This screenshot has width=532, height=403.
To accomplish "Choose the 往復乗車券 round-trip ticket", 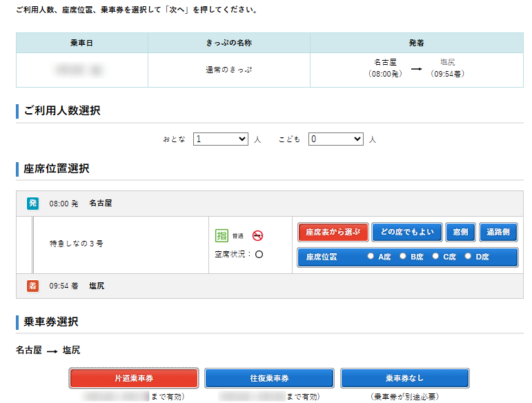I will pos(269,378).
